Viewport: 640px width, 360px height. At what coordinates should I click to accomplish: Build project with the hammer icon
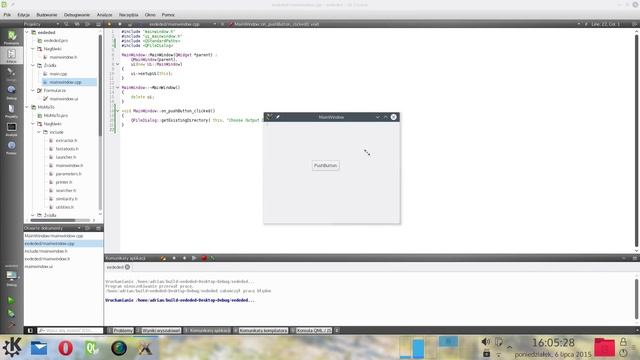click(11, 325)
